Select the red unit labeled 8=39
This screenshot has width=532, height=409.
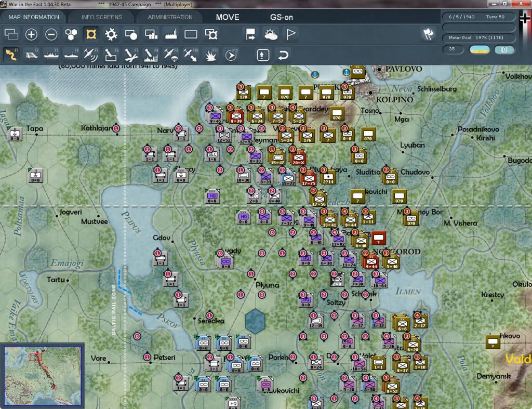pos(236,116)
